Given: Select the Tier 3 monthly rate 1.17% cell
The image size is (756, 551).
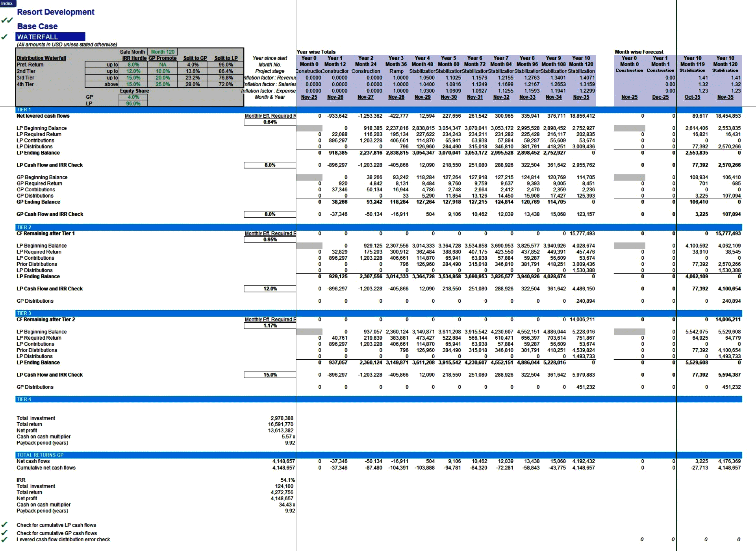Looking at the screenshot, I should tap(270, 325).
